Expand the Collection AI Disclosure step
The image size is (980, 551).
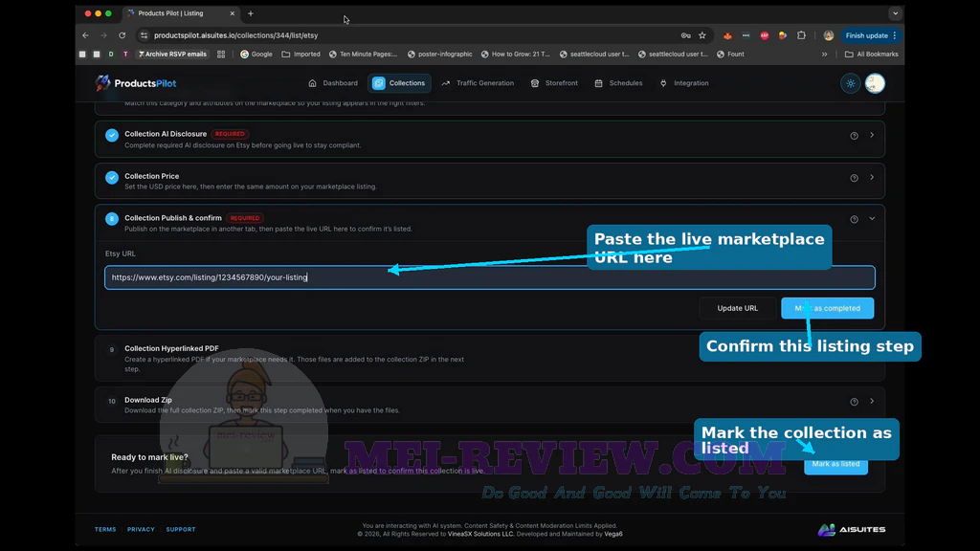tap(872, 135)
